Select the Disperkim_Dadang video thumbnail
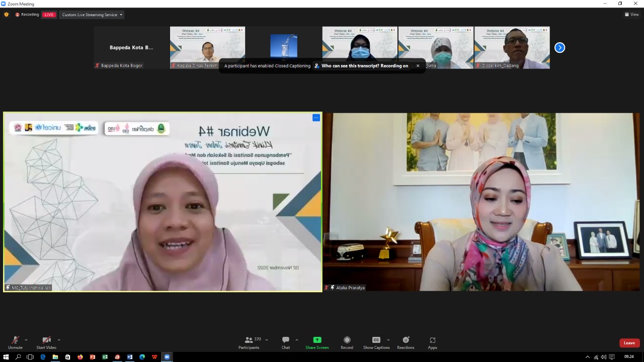Viewport: 644px width, 362px height. pyautogui.click(x=512, y=48)
